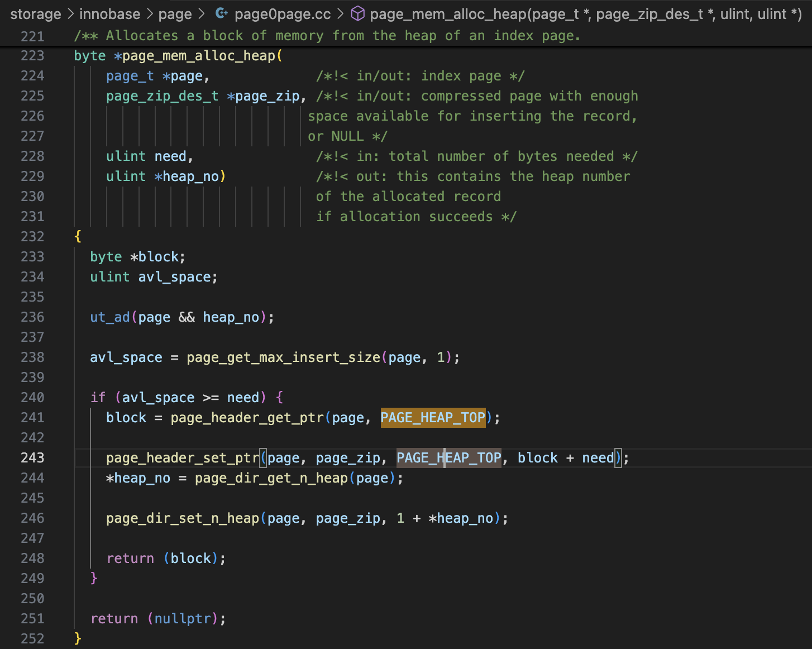Click 'page_get_max_insert_size' call

pos(284,357)
